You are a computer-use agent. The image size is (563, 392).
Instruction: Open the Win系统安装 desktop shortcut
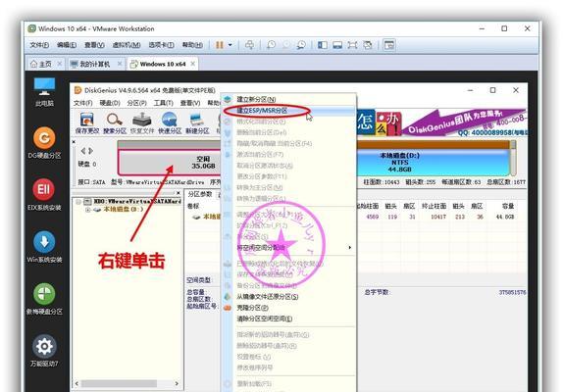(x=44, y=247)
